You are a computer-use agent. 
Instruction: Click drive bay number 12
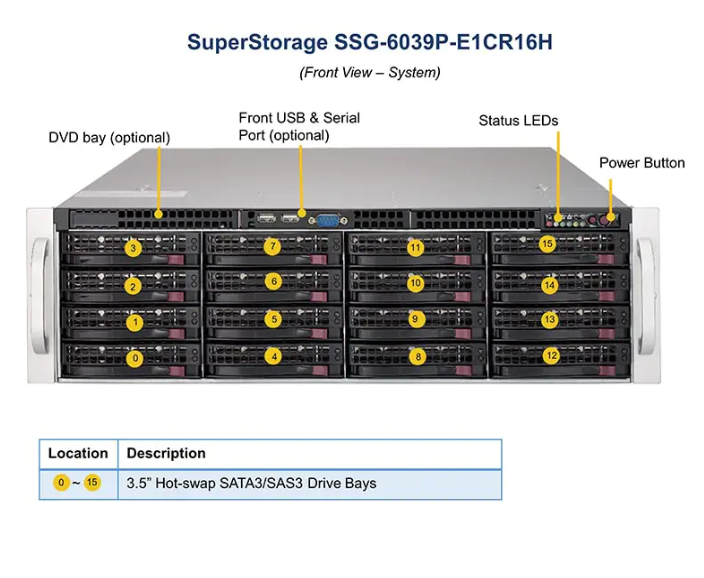click(551, 356)
